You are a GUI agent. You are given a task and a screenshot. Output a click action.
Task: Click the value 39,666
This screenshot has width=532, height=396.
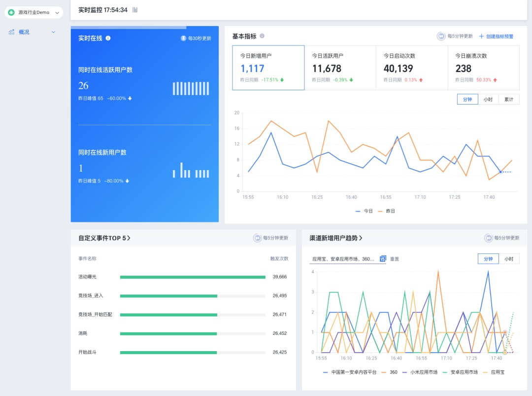280,277
